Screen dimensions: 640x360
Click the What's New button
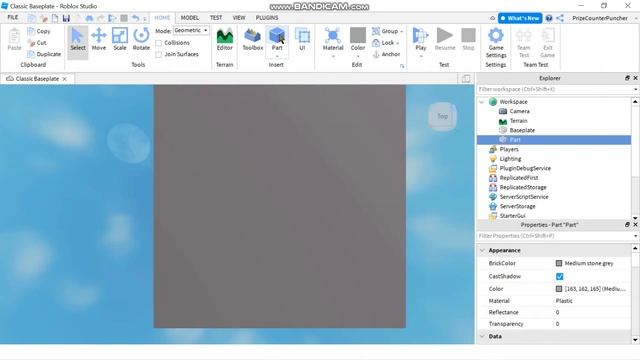point(520,18)
